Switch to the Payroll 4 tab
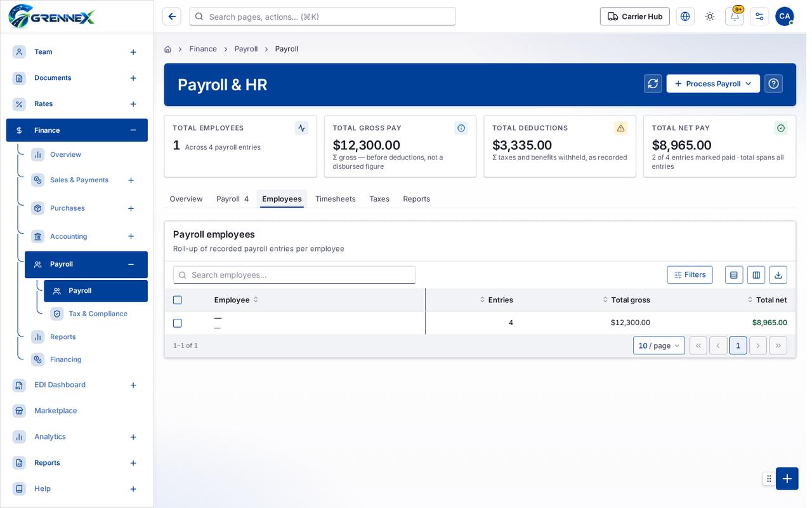This screenshot has width=812, height=508. (232, 199)
